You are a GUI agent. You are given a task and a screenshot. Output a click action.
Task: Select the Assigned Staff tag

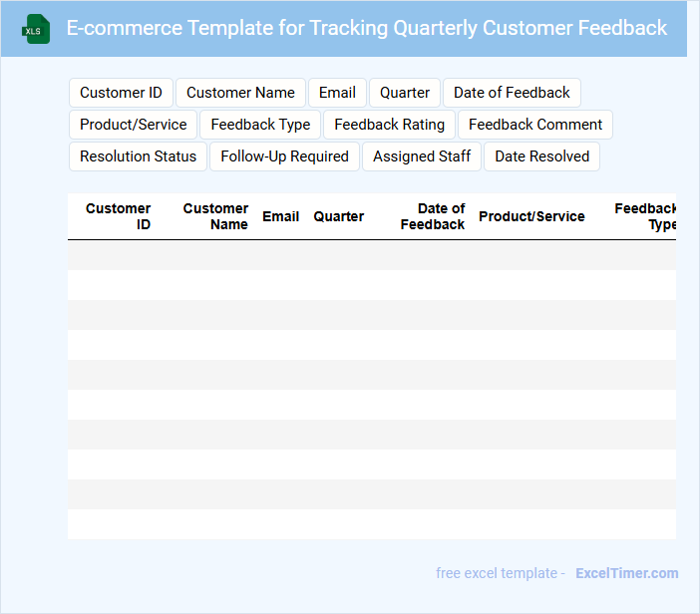tap(422, 156)
